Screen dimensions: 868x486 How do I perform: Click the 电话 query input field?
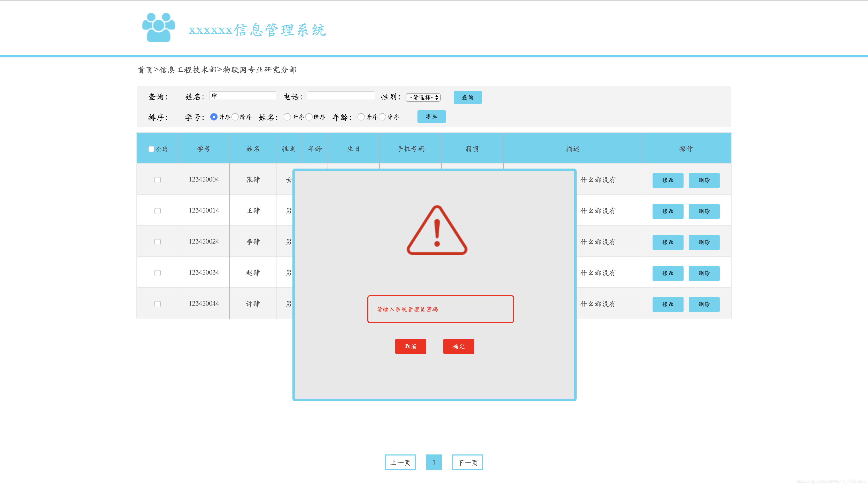pos(341,96)
